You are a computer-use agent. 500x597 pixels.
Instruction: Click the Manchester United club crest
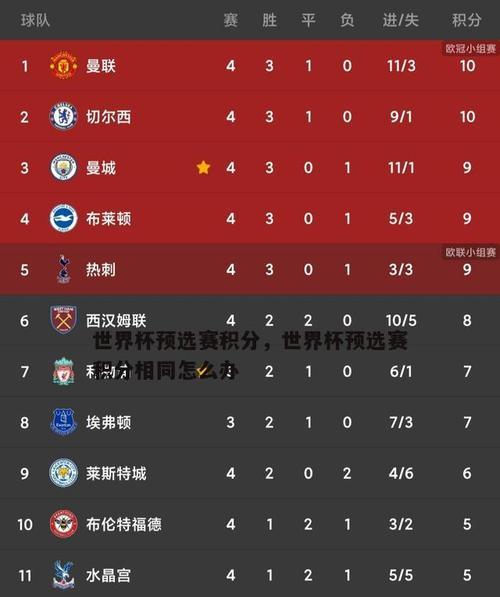point(64,65)
